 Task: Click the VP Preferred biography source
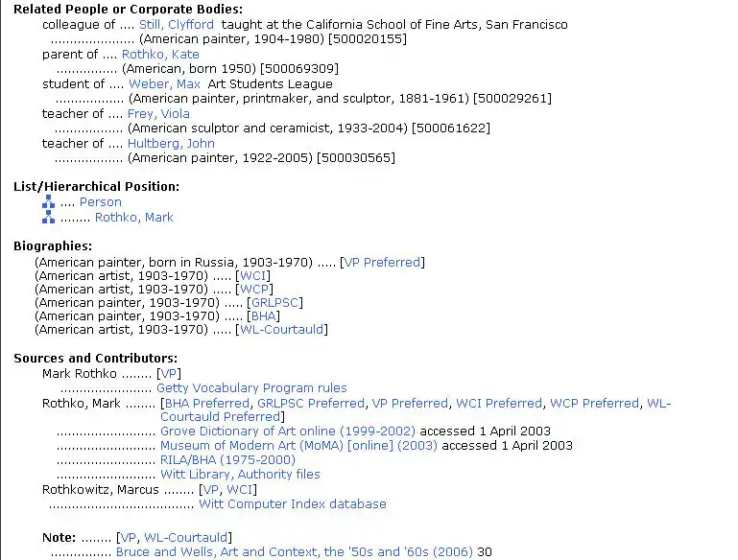tap(383, 262)
